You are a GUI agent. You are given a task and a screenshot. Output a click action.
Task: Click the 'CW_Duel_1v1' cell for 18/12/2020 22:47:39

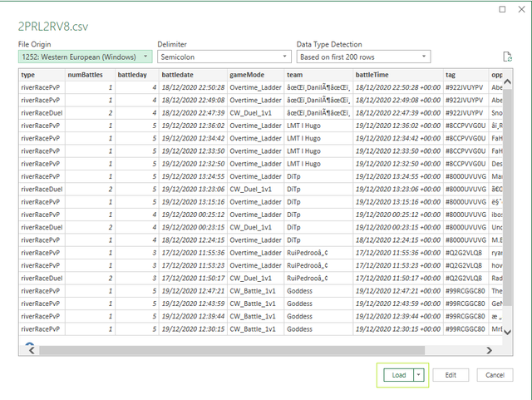[255, 113]
